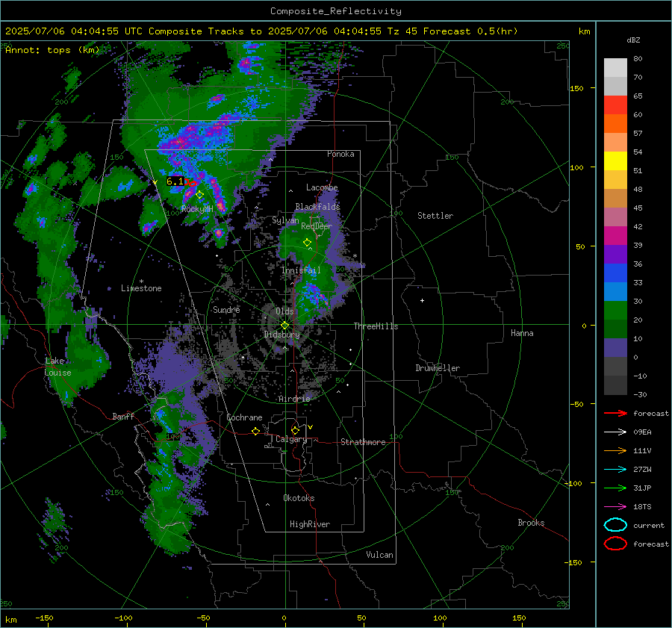The image size is (672, 628).
Task: Click the Cochrane label
Action: [x=244, y=417]
